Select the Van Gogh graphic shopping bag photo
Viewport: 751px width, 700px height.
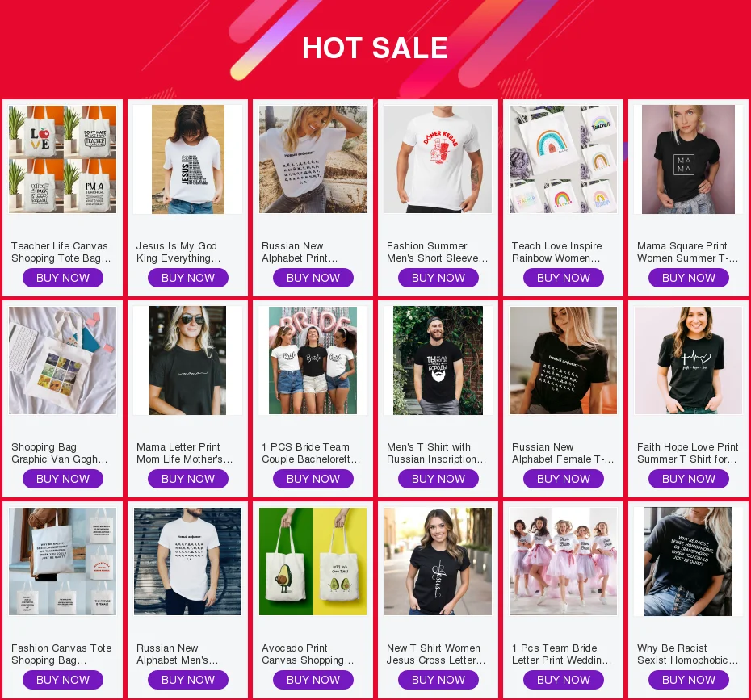point(62,361)
